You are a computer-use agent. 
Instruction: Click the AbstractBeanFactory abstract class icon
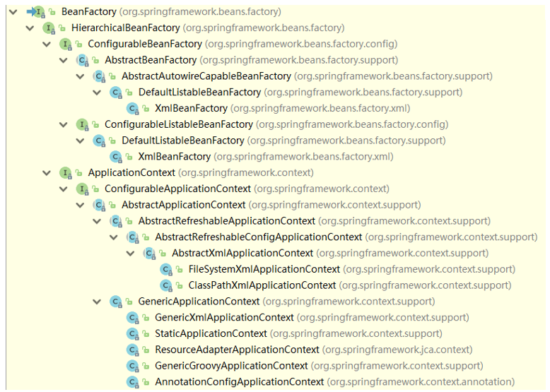[x=82, y=60]
